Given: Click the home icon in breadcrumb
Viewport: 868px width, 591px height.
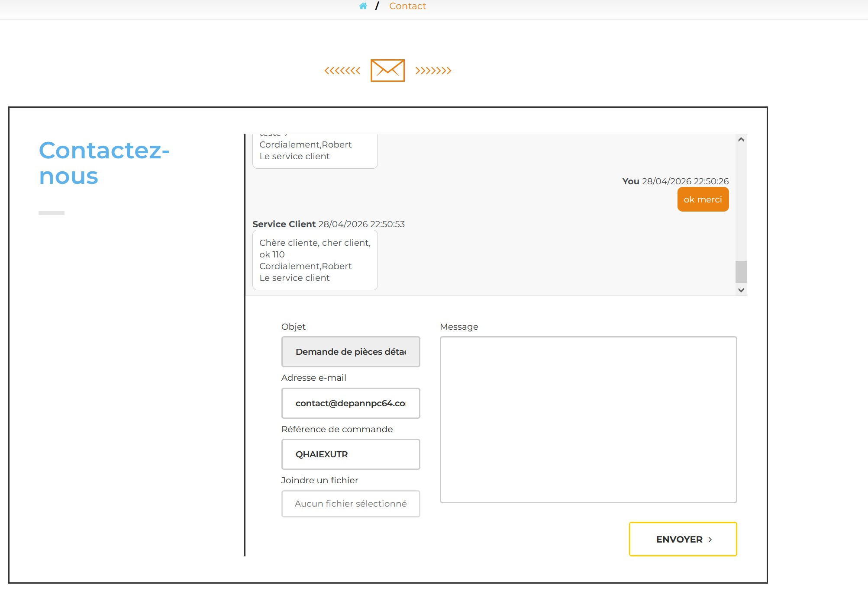Looking at the screenshot, I should 363,6.
